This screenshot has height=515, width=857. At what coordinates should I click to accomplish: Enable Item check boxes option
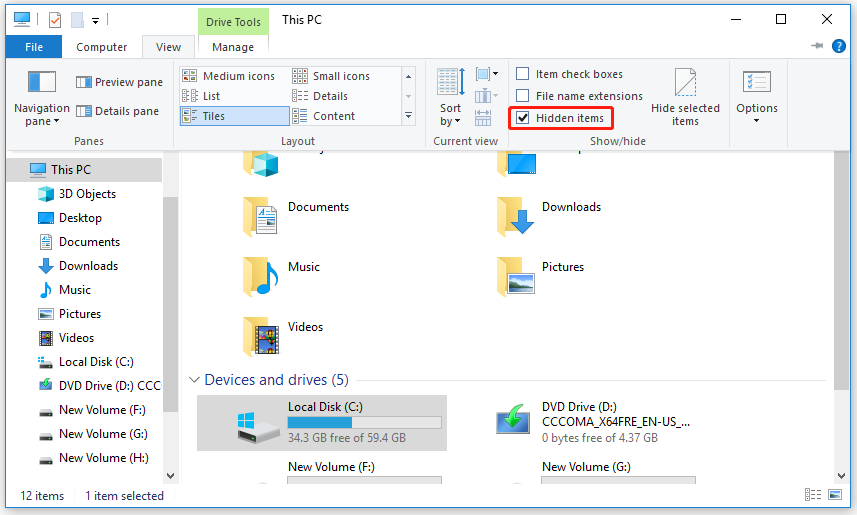[523, 74]
